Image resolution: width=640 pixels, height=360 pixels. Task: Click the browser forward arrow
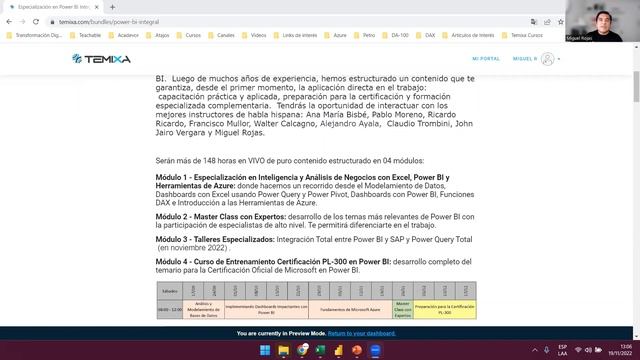22,22
